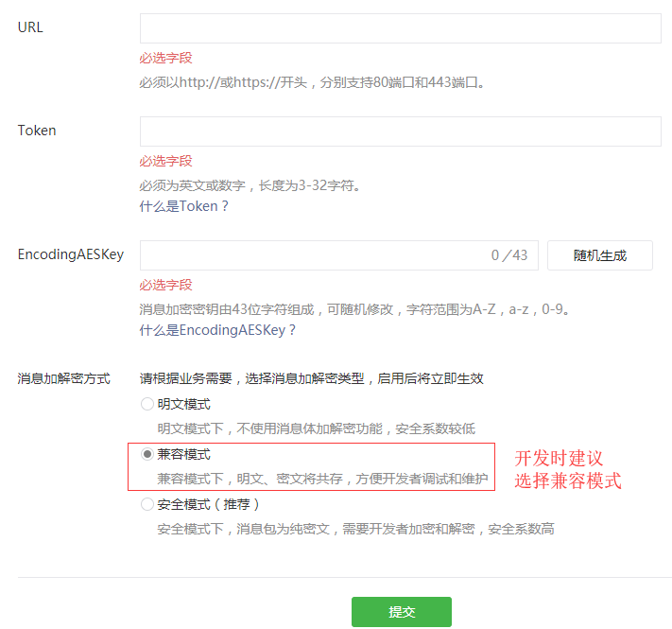
Task: Click the 必选字段 error under Token
Action: point(165,161)
